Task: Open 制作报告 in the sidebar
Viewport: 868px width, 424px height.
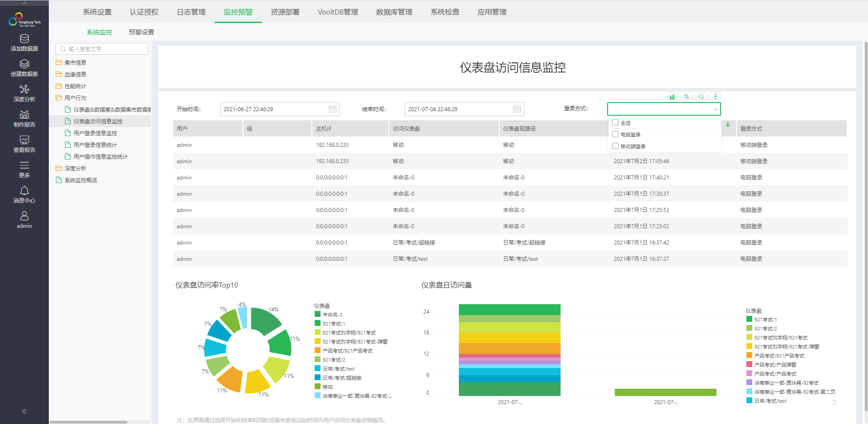Action: tap(24, 119)
